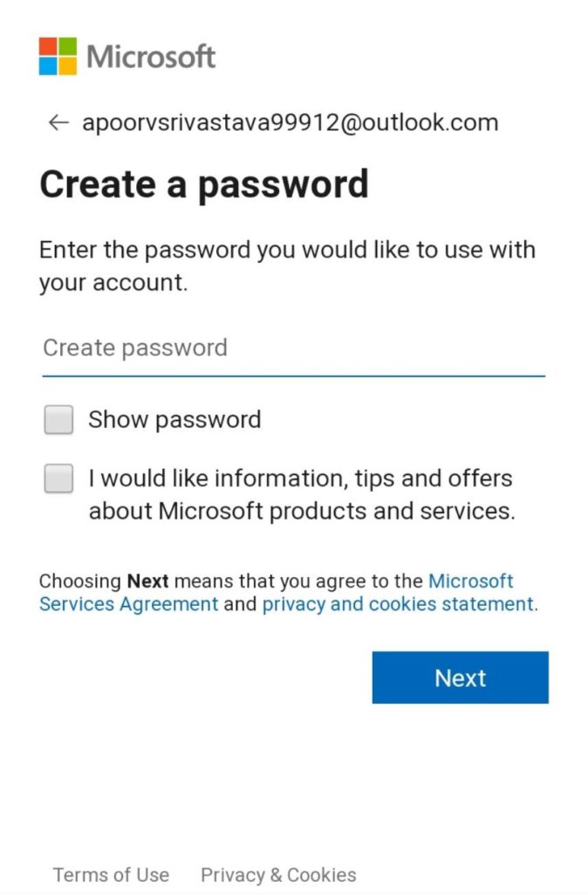Open Privacy & Cookies in the footer

278,875
